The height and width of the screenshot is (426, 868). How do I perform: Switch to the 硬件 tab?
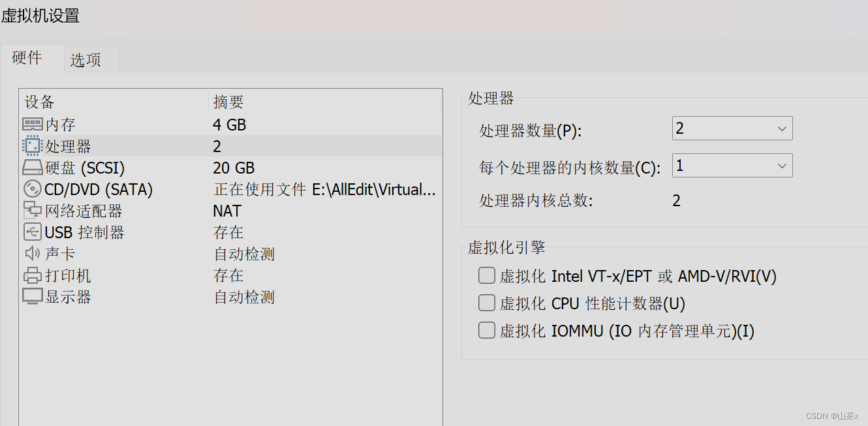(x=27, y=57)
